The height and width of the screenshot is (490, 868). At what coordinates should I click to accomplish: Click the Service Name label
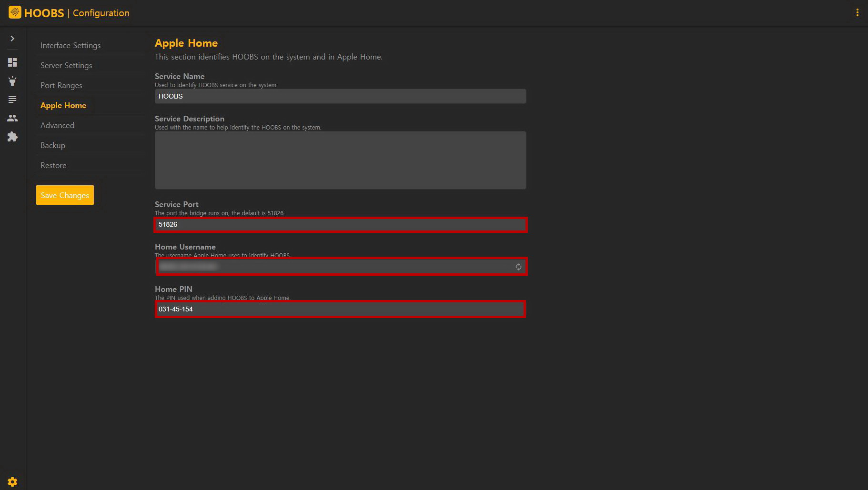tap(180, 76)
